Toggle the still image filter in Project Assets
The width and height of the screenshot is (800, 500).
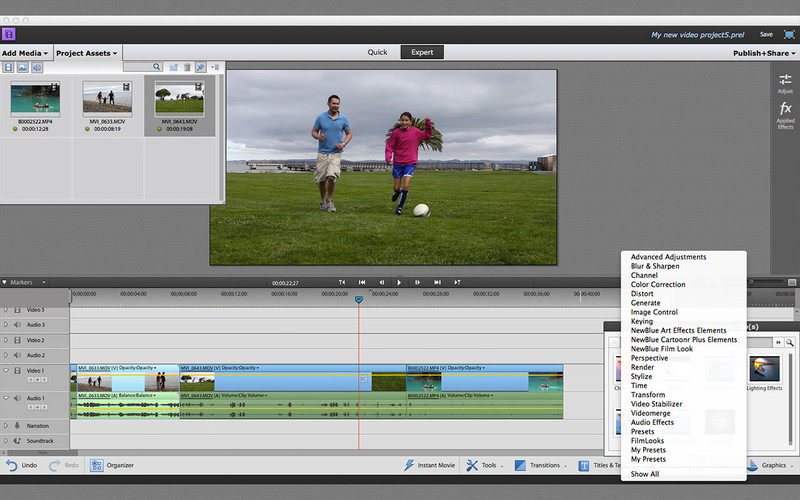(23, 68)
